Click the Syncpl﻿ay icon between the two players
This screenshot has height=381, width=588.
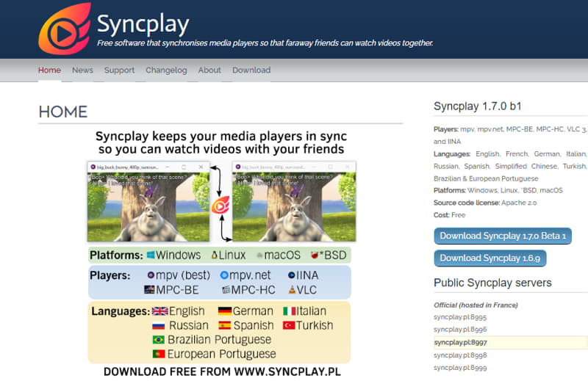(x=220, y=205)
